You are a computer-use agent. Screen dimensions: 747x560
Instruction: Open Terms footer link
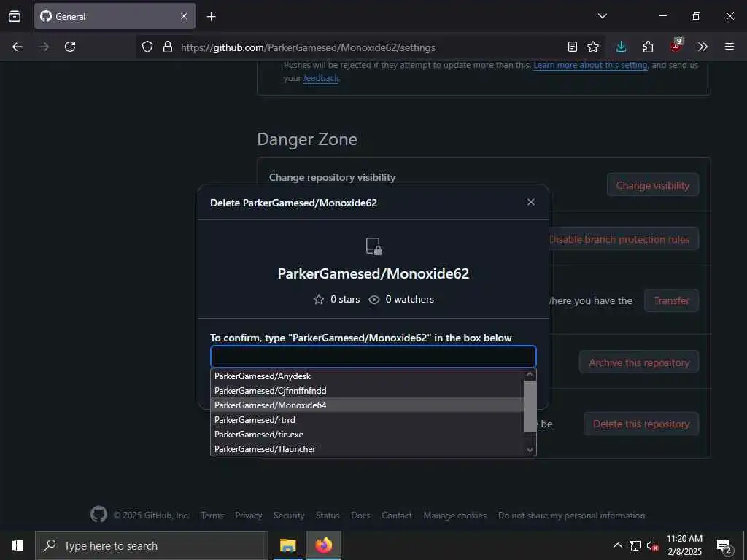coord(212,516)
